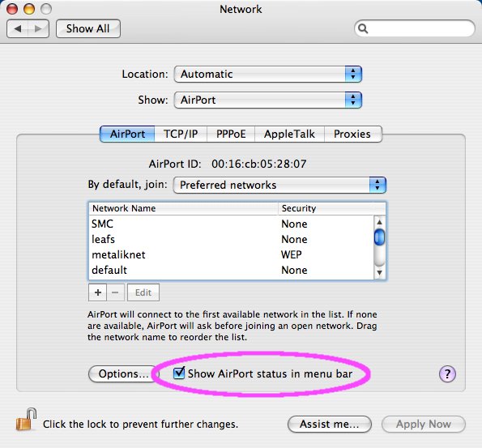Screen dimensions: 482x448
Task: Click the Security column header
Action: pos(331,208)
